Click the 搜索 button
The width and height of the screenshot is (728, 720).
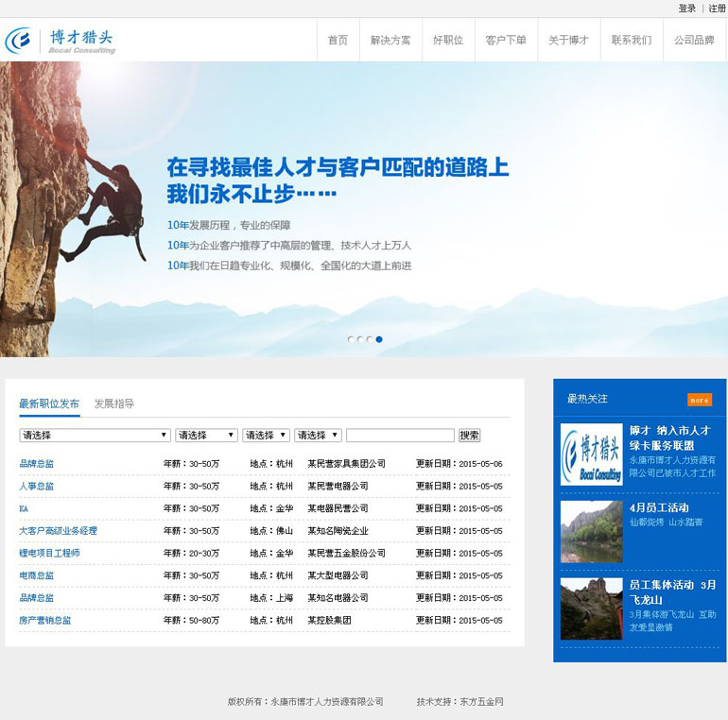click(469, 436)
